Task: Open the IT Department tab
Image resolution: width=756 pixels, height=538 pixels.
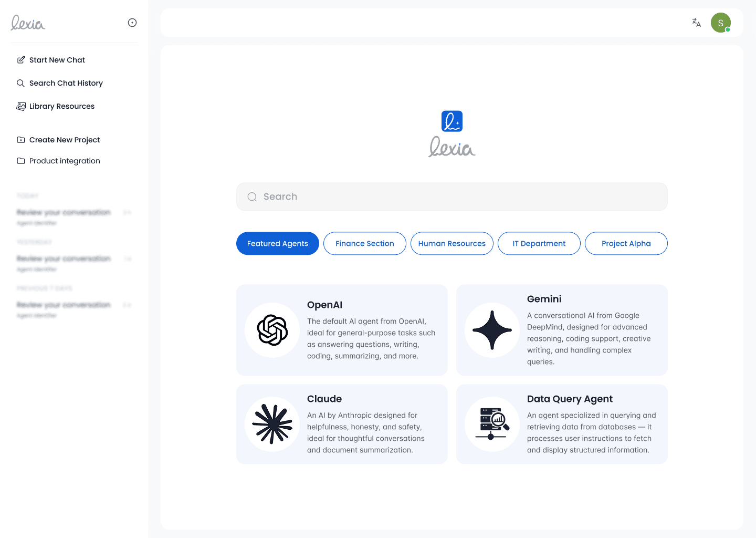Action: point(539,243)
